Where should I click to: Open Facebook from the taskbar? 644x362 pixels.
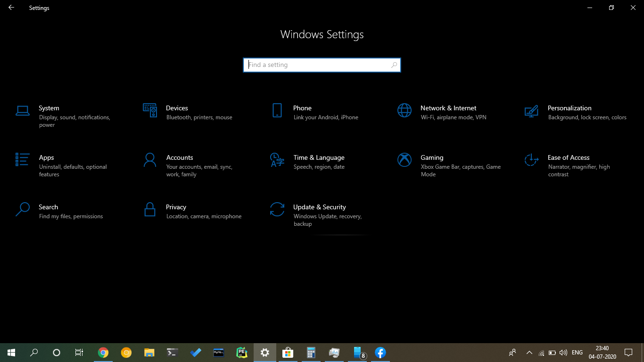(380, 353)
